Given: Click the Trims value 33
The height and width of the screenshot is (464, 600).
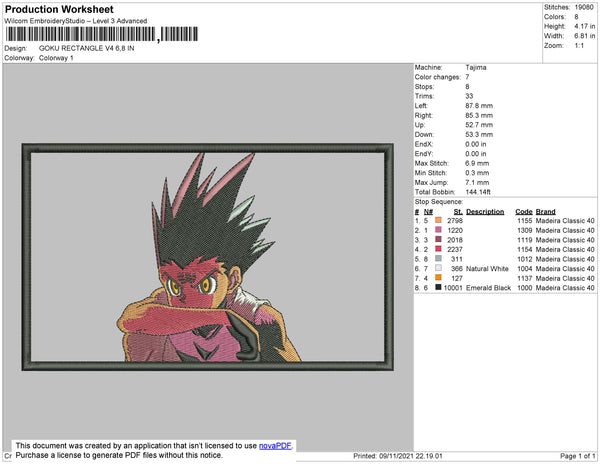Looking at the screenshot, I should pos(469,96).
